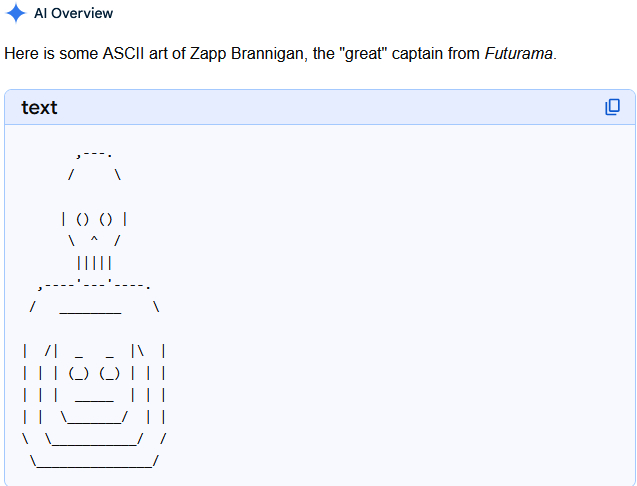Click the copy code icon
This screenshot has height=486, width=637.
tap(613, 107)
